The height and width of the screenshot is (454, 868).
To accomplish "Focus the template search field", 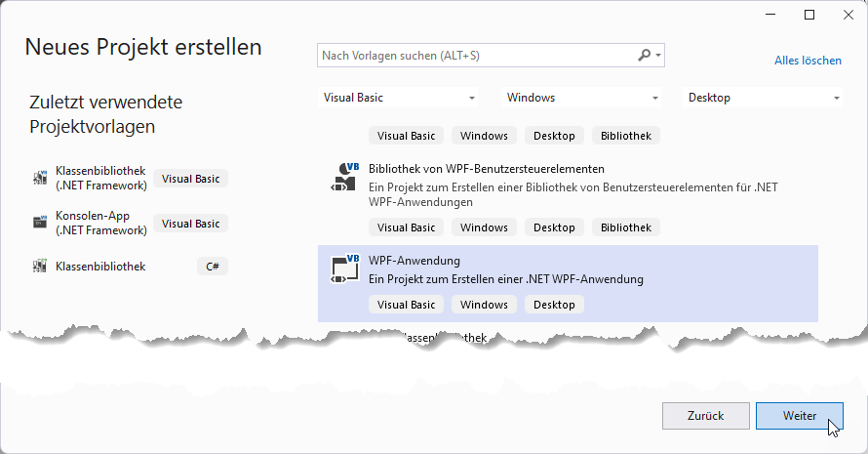I will click(491, 56).
